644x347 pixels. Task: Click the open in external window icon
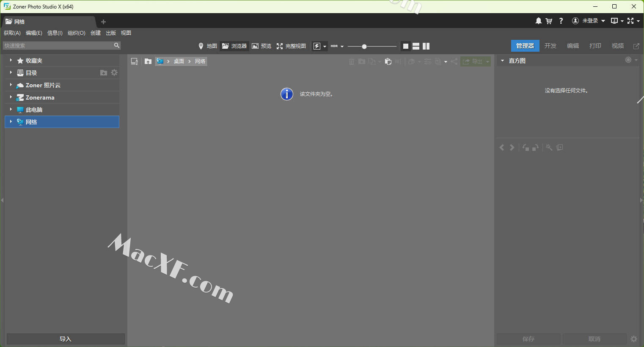pos(636,46)
